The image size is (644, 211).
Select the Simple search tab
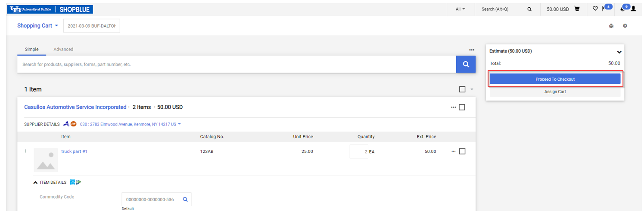[31, 50]
